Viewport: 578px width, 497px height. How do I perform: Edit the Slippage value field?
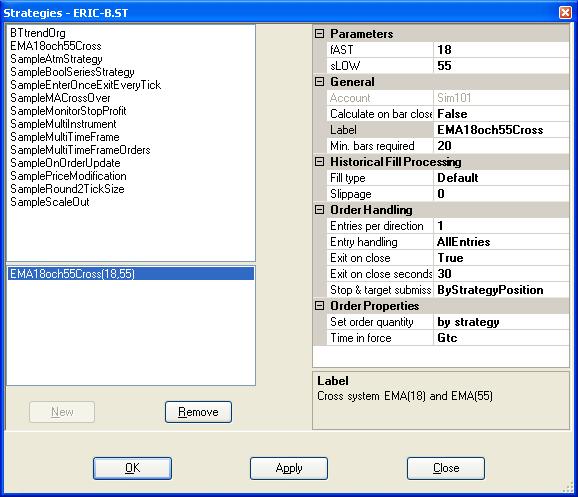click(x=501, y=194)
